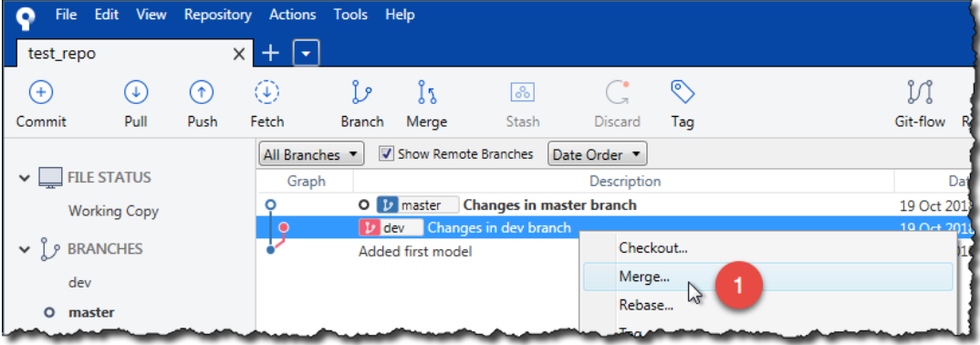Click the master branch label in commit list
Image resolution: width=980 pixels, height=345 pixels.
417,205
